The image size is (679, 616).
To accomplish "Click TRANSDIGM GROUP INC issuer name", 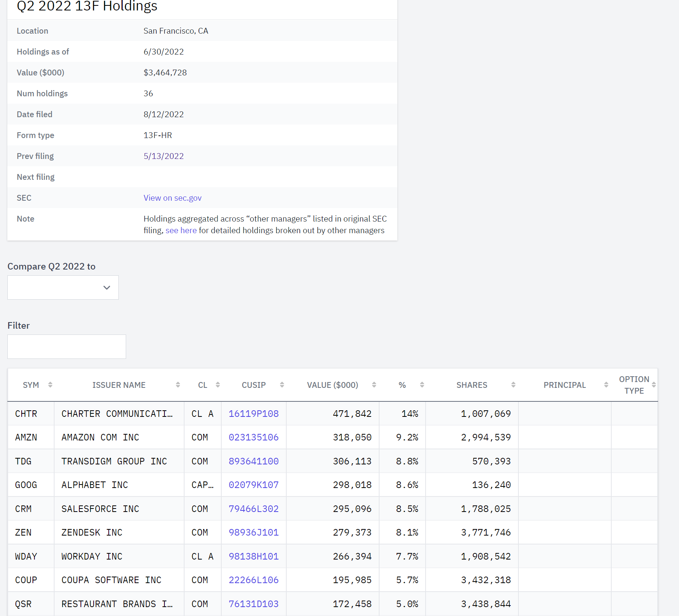I will coord(114,461).
